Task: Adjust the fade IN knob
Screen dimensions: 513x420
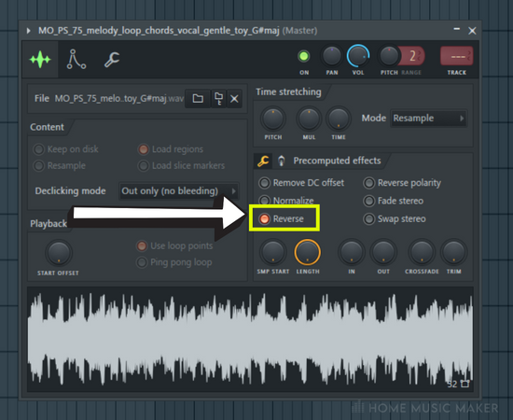Action: (352, 252)
